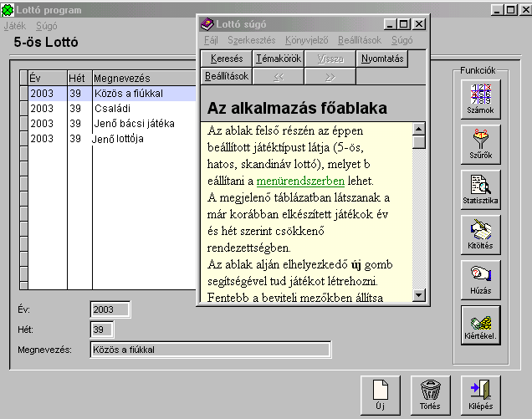Open the Játék menu in Lottó program
Image resolution: width=532 pixels, height=419 pixels.
(15, 26)
